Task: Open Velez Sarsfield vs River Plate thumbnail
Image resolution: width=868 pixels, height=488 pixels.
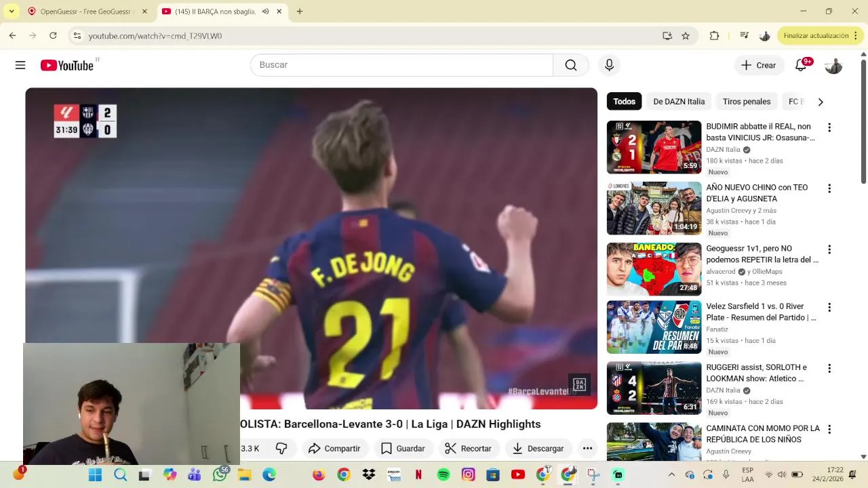Action: coord(654,327)
